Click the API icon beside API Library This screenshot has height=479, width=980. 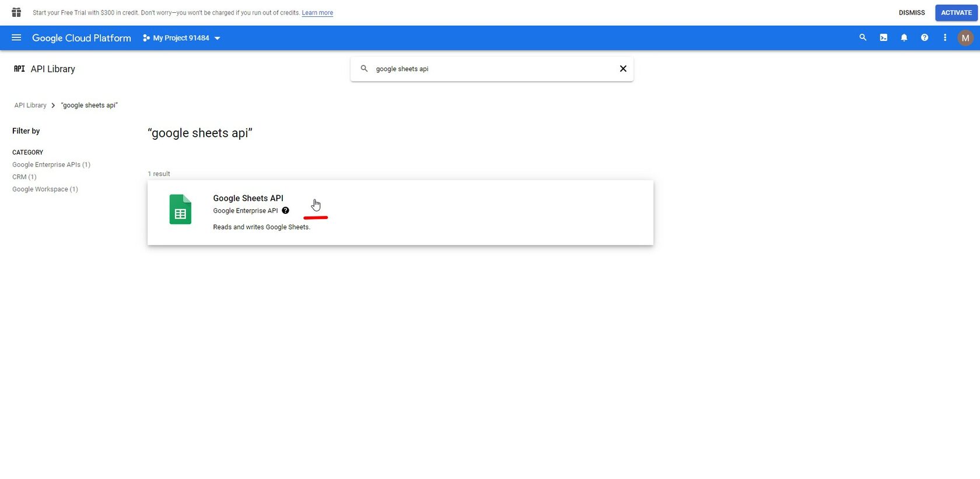19,69
